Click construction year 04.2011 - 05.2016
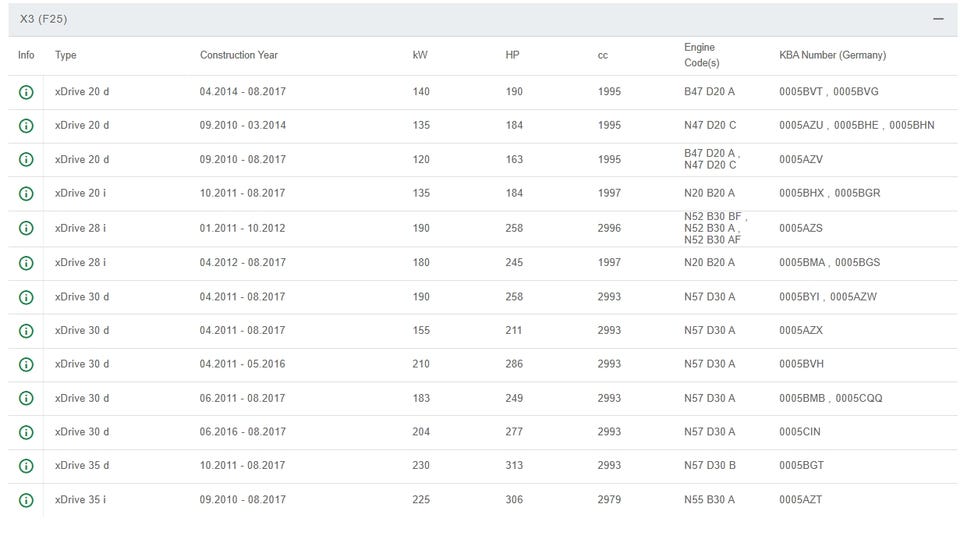 point(242,364)
